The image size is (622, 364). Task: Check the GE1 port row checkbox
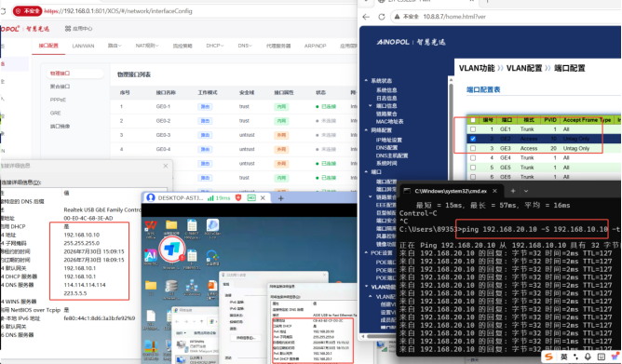pyautogui.click(x=473, y=129)
